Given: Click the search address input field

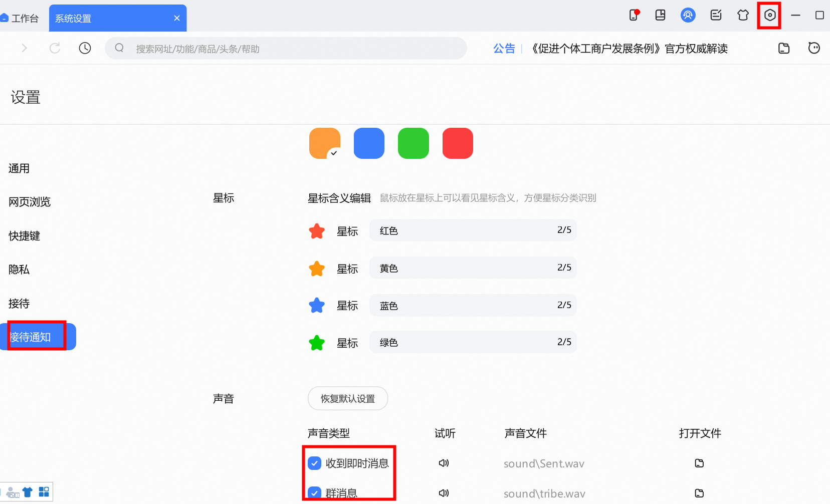Looking at the screenshot, I should 286,48.
